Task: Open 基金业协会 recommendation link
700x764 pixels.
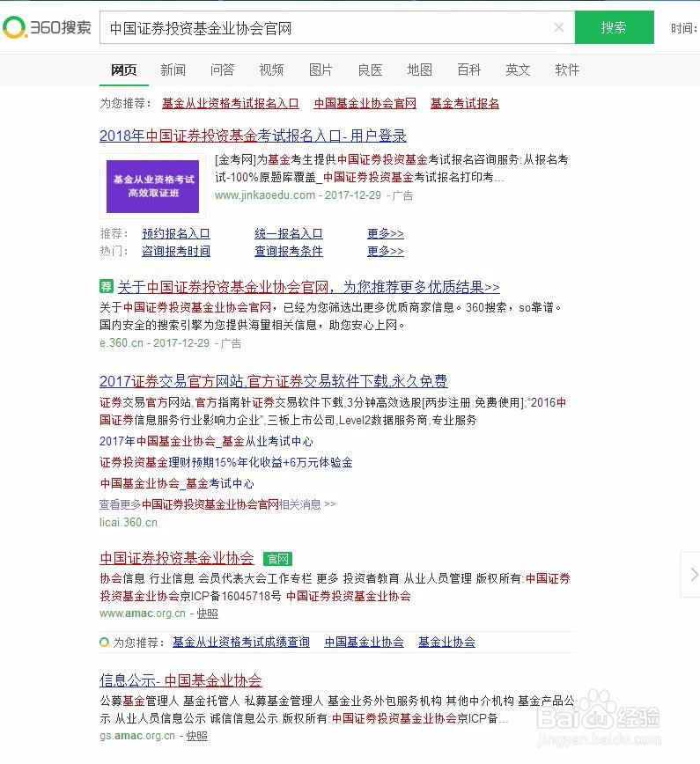Action: click(446, 643)
